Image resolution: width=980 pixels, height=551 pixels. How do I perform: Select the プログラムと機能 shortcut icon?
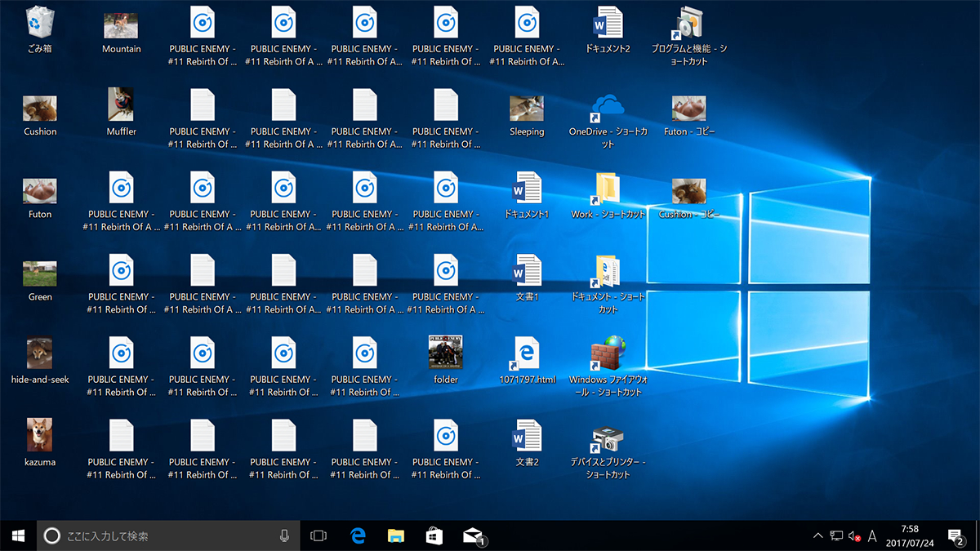(689, 24)
